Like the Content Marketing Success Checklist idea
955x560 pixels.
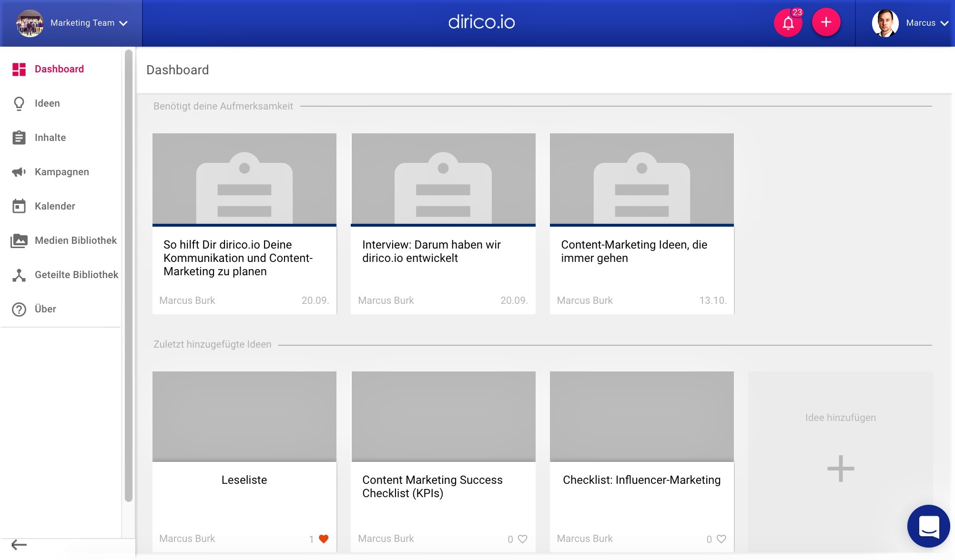coord(523,539)
